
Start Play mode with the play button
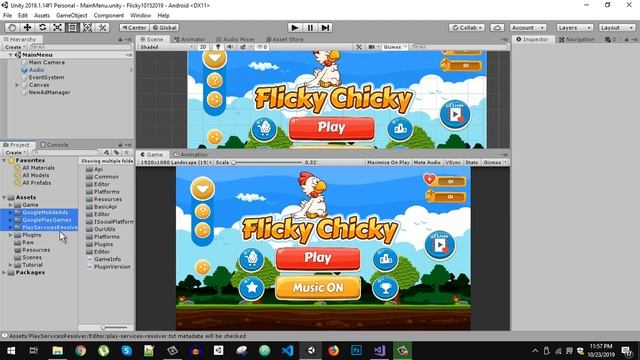tap(294, 27)
